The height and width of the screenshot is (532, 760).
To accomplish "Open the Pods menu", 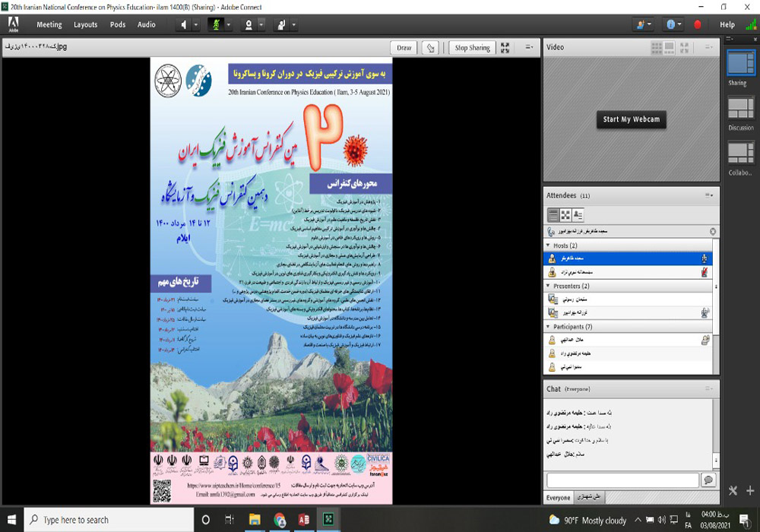I will pyautogui.click(x=118, y=24).
